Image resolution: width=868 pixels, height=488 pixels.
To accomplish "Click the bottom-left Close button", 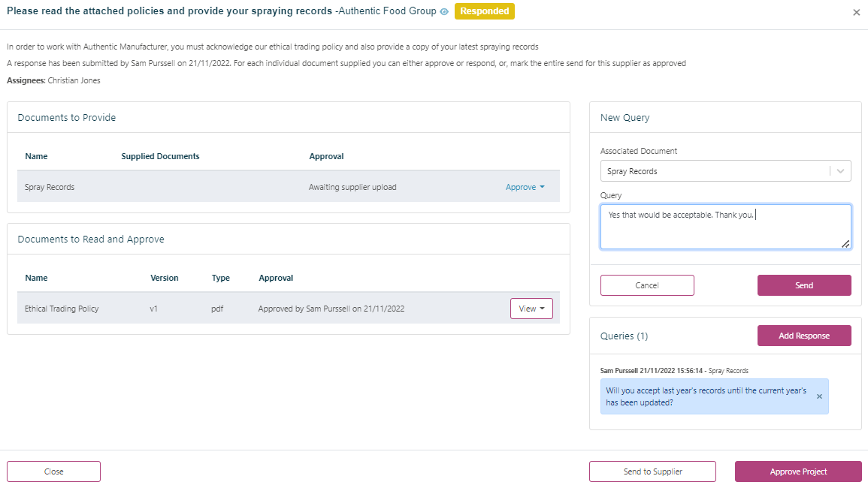I will click(x=53, y=471).
